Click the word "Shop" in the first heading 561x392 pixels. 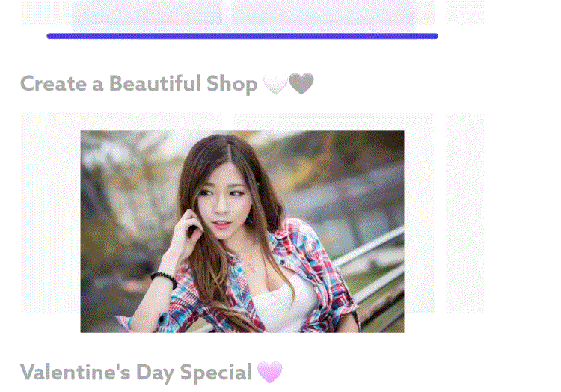[x=232, y=85]
